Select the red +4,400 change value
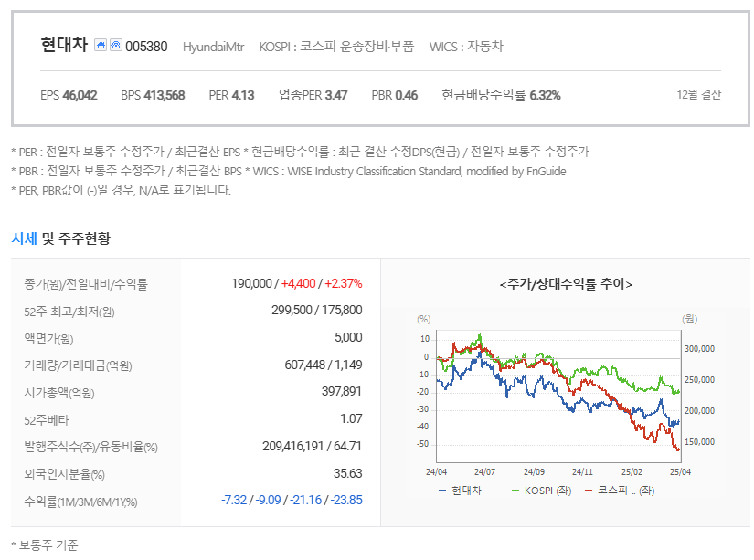 tap(298, 283)
